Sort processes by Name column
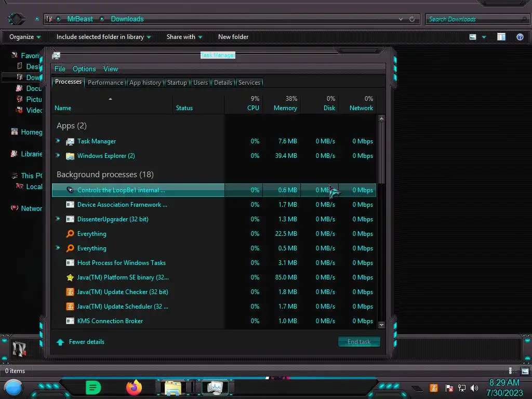532x399 pixels. click(63, 108)
